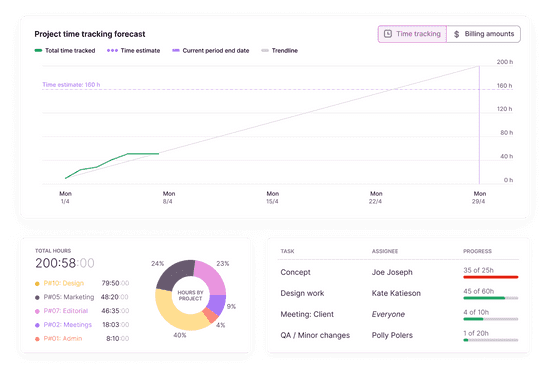Select the Mon 22/4 axis label
Image resolution: width=550 pixels, height=371 pixels.
point(376,197)
